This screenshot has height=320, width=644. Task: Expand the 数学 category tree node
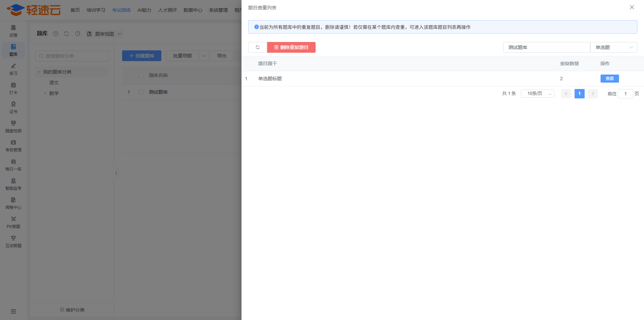click(46, 93)
